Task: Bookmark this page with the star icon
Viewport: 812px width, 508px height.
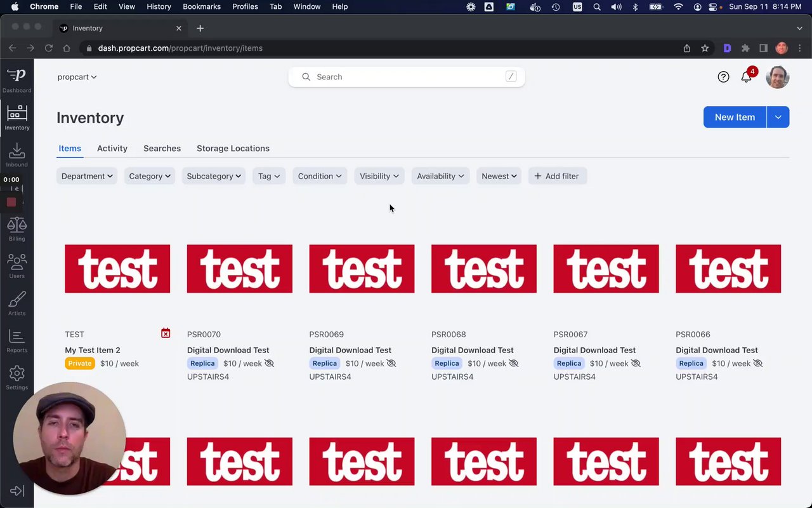Action: point(705,48)
